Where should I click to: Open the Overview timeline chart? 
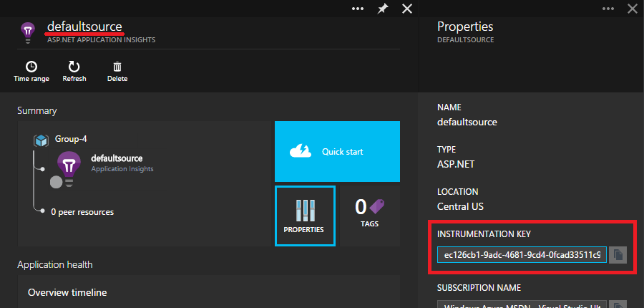[x=209, y=292]
